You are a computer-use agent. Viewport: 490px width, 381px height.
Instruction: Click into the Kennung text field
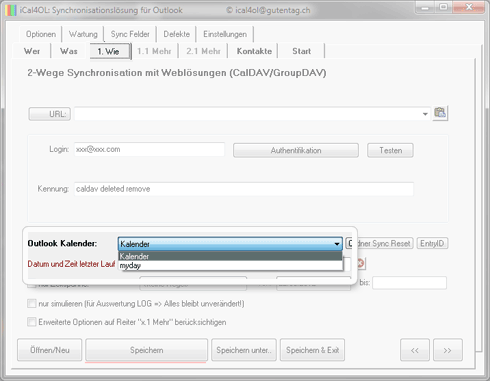(244, 189)
